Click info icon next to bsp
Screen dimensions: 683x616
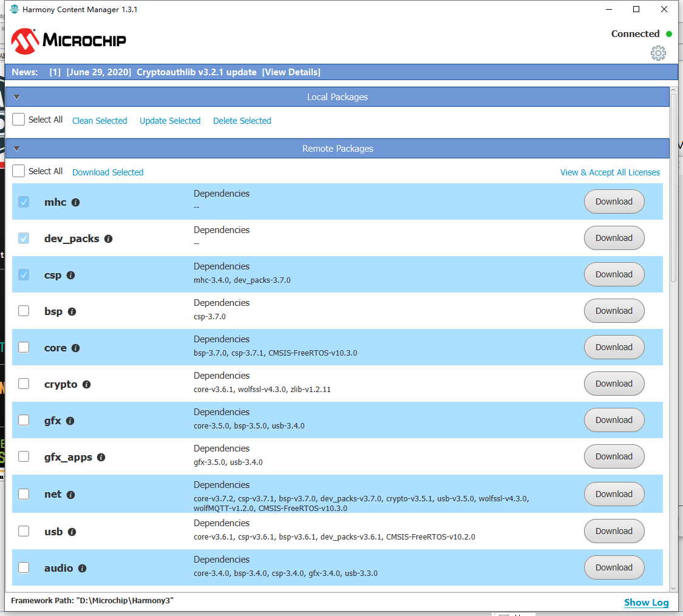(x=72, y=312)
